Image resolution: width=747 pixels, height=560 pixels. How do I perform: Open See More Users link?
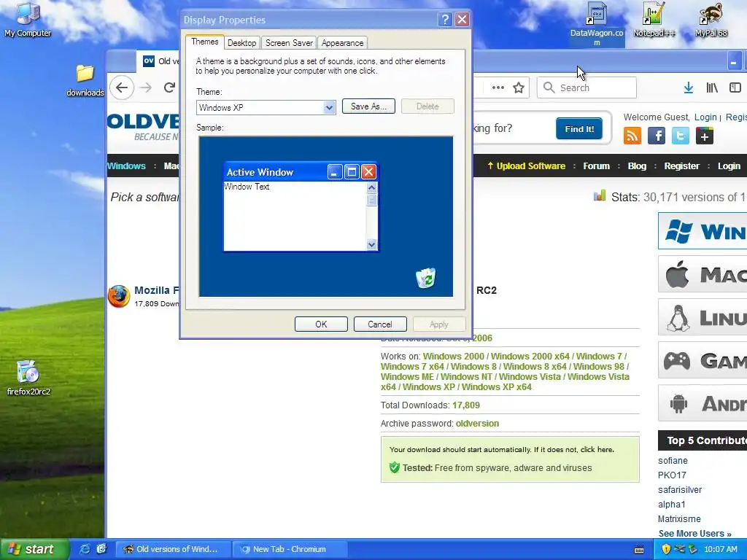[x=694, y=533]
